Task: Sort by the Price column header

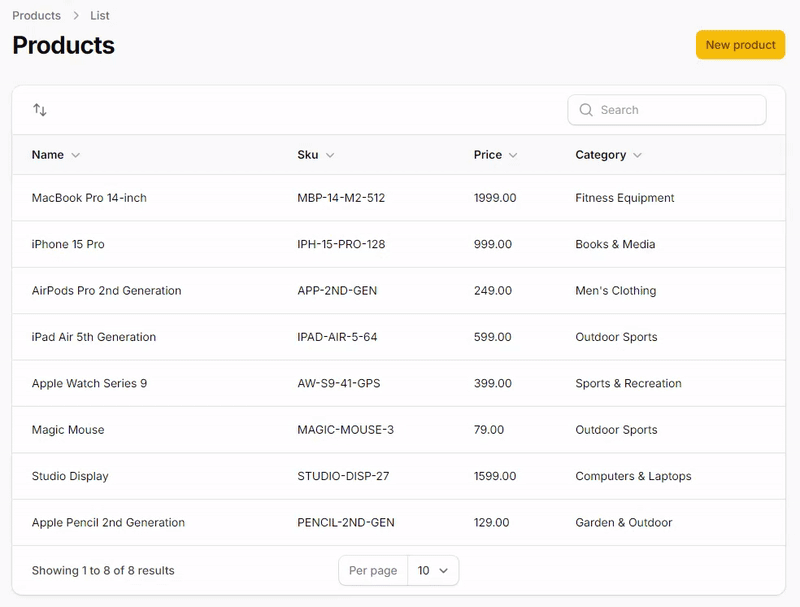Action: (495, 155)
